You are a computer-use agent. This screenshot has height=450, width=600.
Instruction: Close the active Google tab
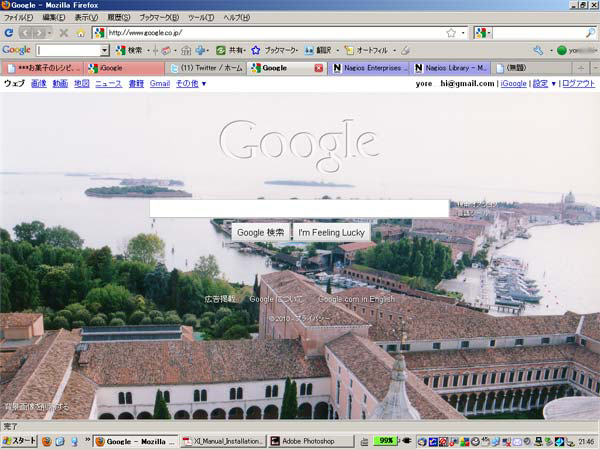click(318, 68)
